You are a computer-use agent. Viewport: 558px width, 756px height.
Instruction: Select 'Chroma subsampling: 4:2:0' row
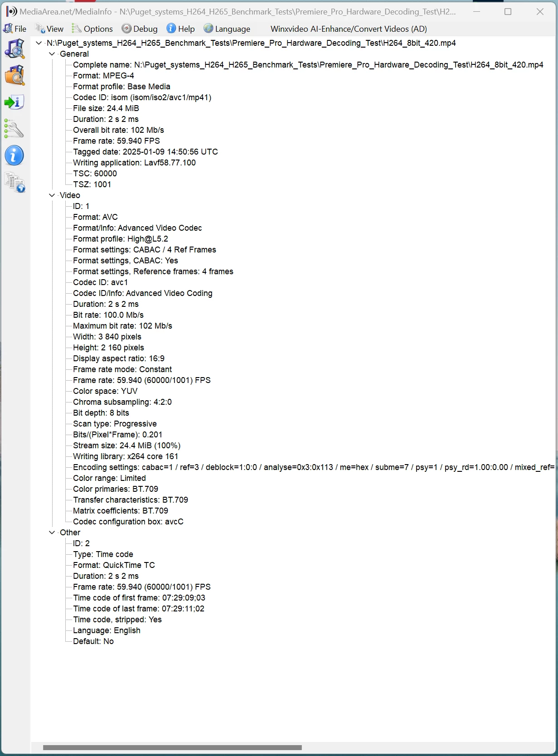pyautogui.click(x=122, y=402)
